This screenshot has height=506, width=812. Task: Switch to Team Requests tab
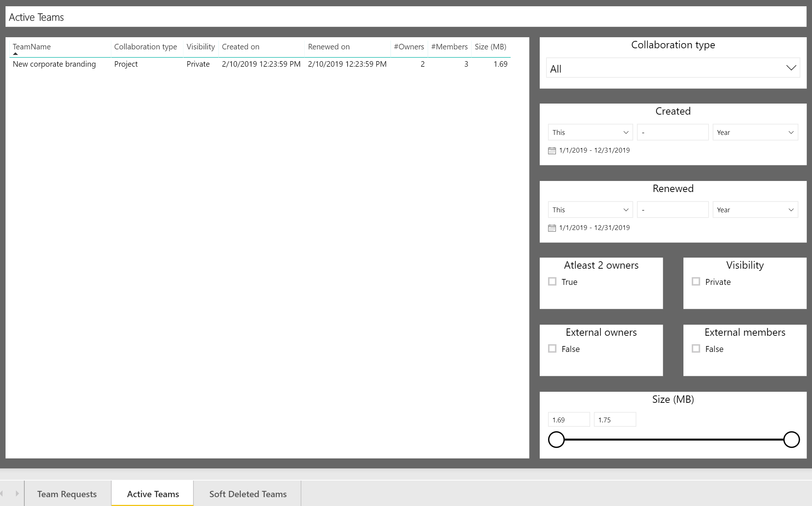point(67,494)
